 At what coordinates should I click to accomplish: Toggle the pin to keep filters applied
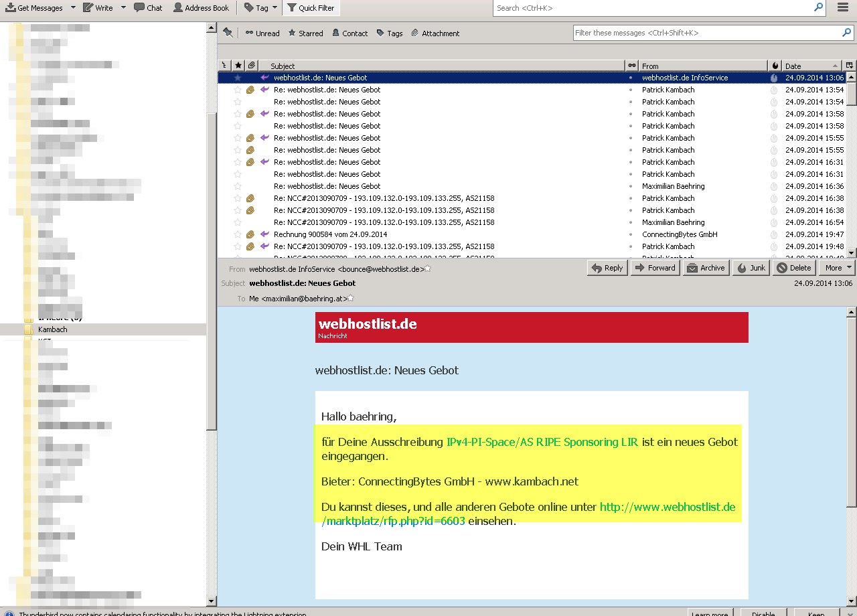228,33
